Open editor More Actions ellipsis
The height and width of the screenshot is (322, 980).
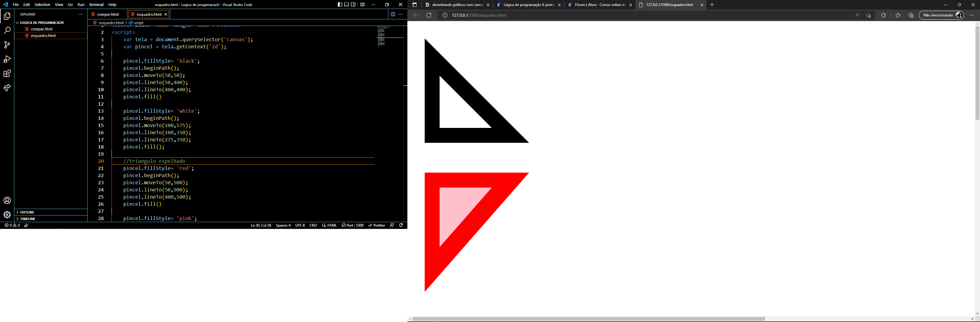(401, 14)
